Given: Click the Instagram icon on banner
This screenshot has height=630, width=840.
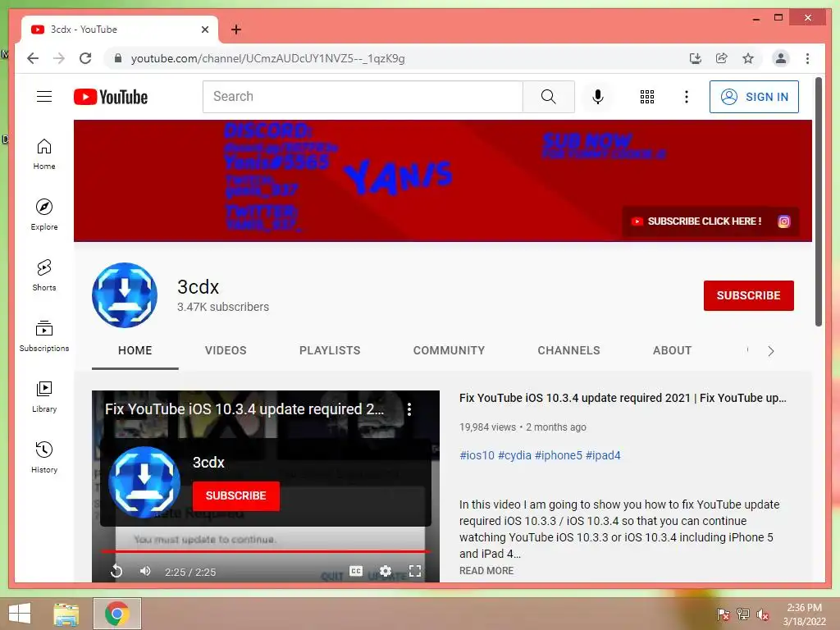Looking at the screenshot, I should (x=783, y=221).
